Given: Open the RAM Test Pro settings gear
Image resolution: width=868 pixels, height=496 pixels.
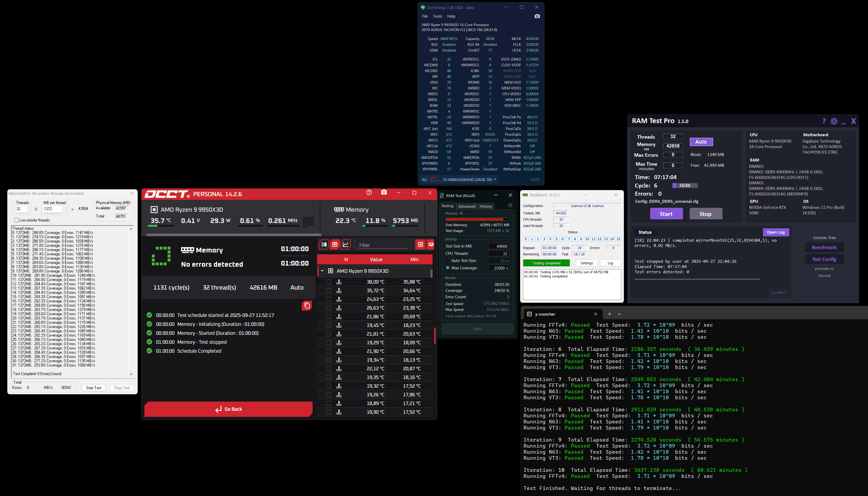Looking at the screenshot, I should 834,121.
